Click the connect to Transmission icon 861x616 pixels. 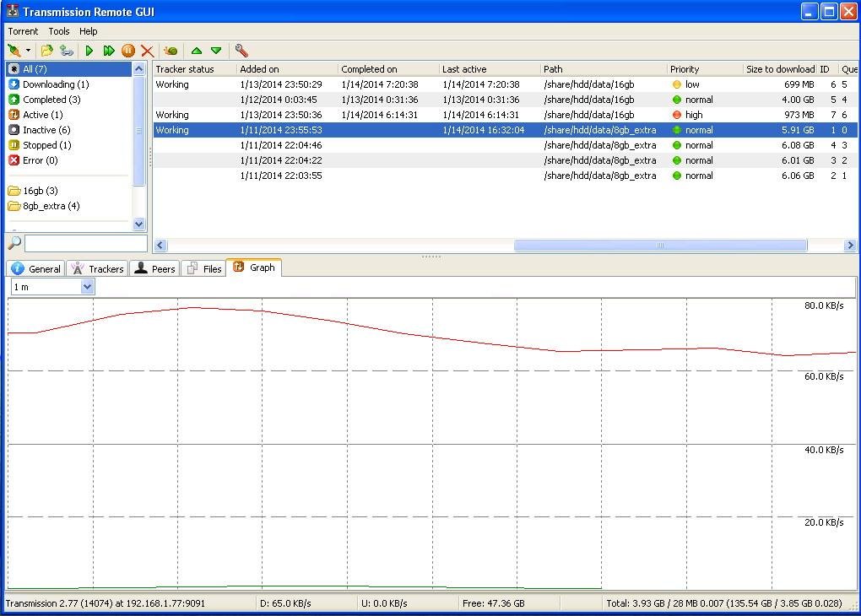point(14,51)
